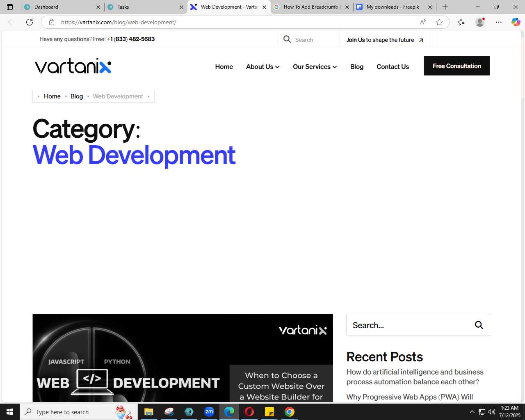Go to Home in main navigation
Viewport: 525px width, 420px height.
coord(224,66)
